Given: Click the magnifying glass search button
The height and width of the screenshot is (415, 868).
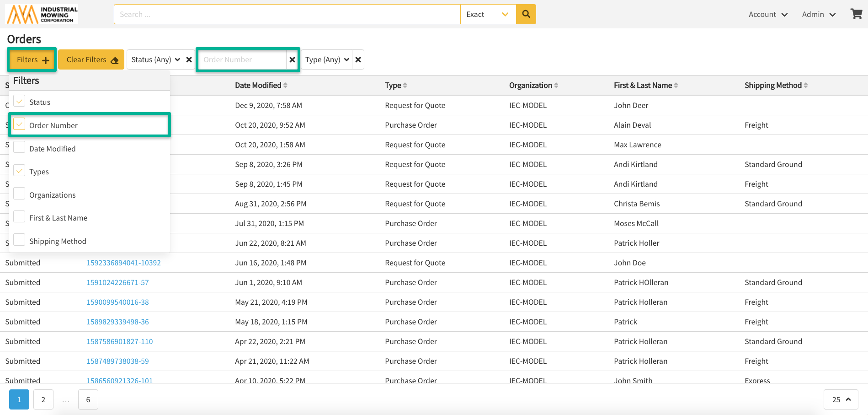Looking at the screenshot, I should tap(526, 14).
